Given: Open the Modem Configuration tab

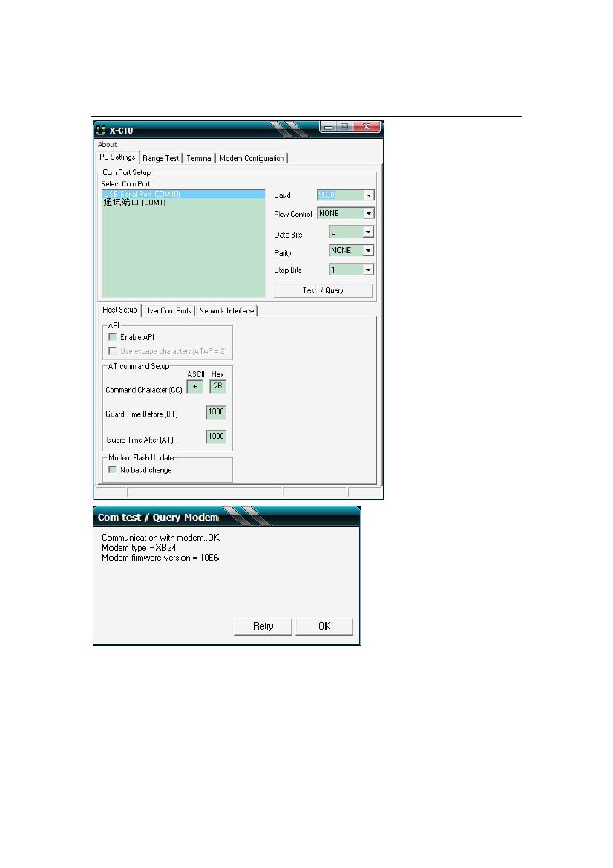Looking at the screenshot, I should click(252, 158).
